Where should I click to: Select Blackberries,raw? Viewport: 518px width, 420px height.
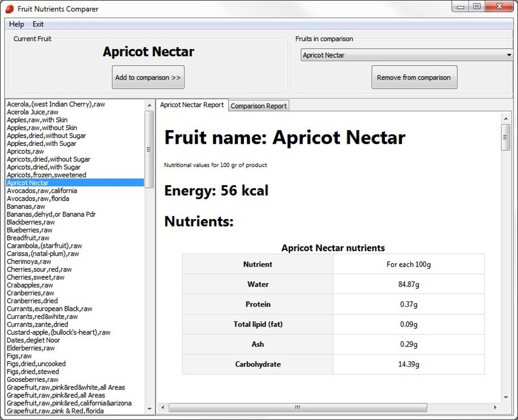pyautogui.click(x=75, y=222)
